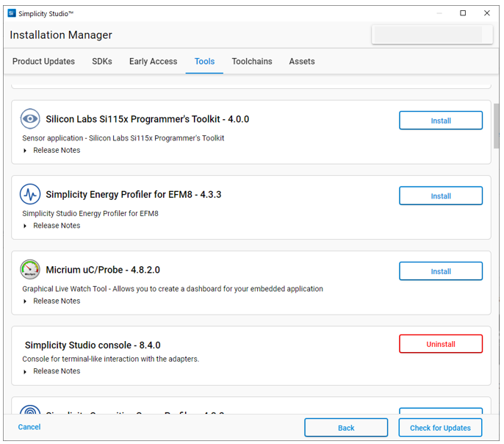The width and height of the screenshot is (504, 444).
Task: Install Simplicity Energy Profiler for EFM8
Action: (x=441, y=196)
